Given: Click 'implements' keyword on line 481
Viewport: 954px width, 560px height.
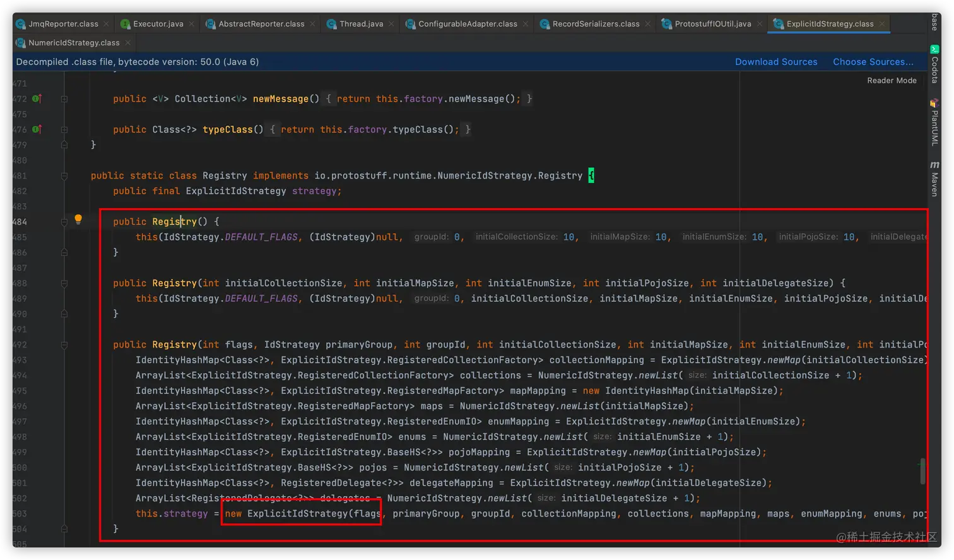Looking at the screenshot, I should click(281, 176).
